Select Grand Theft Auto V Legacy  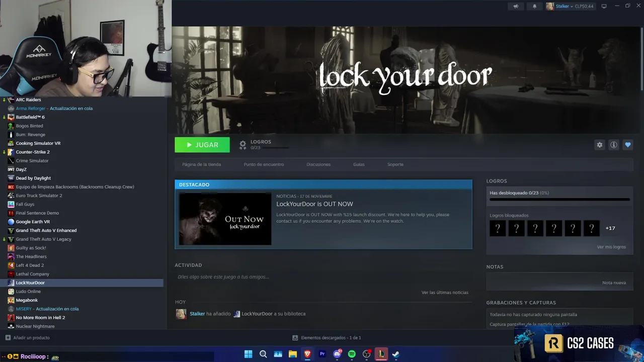(43, 239)
